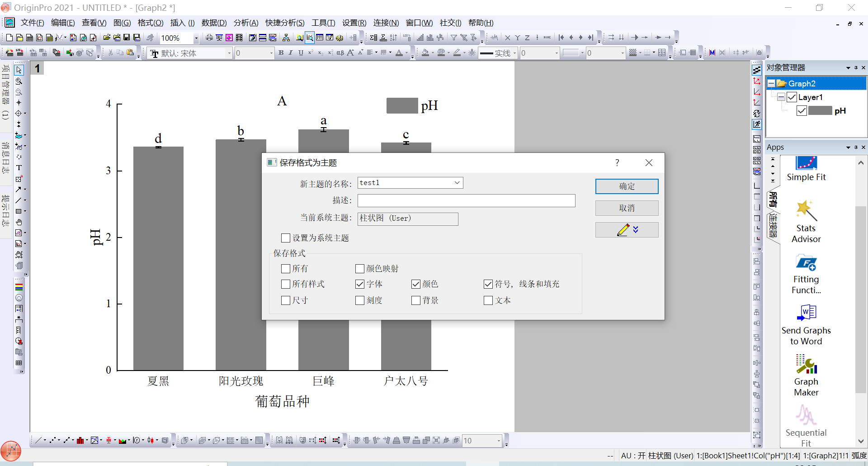Expand the theme name dropdown test1
Image resolution: width=868 pixels, height=466 pixels.
coord(457,183)
